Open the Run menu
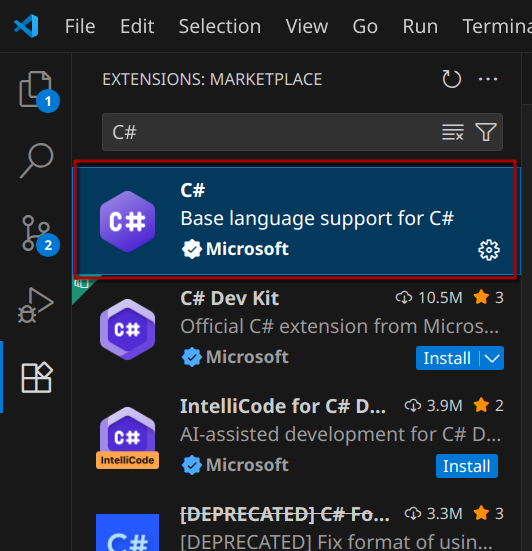This screenshot has height=551, width=532. [420, 26]
